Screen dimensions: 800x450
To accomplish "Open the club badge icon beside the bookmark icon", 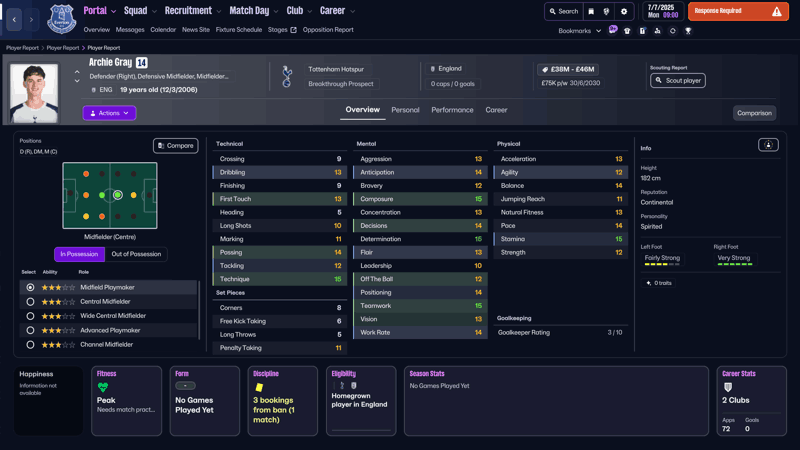I will coord(606,11).
